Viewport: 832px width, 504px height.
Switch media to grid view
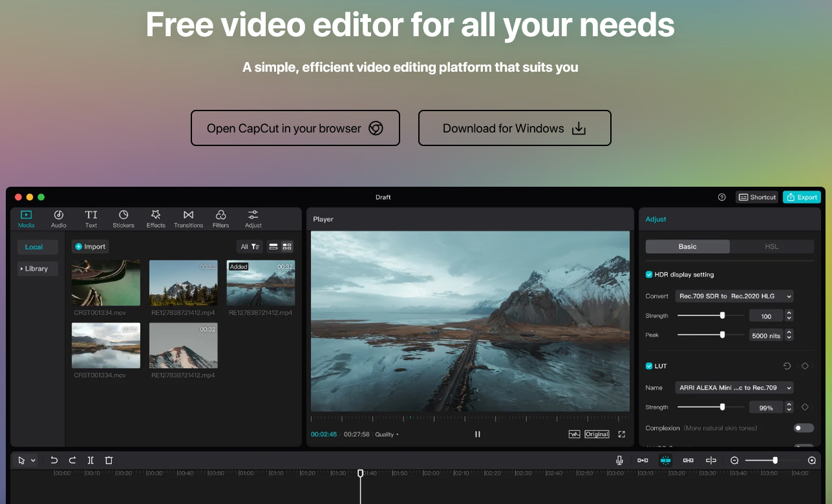287,246
